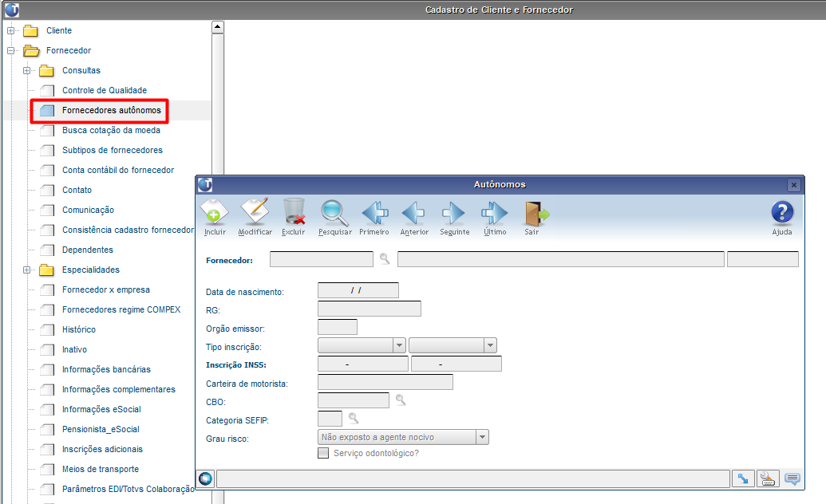Click Fornecedor lookup magnifier icon
The image size is (826, 504).
pyautogui.click(x=385, y=258)
